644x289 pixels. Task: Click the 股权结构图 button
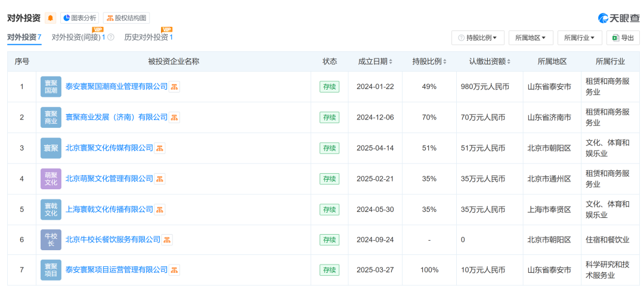(126, 18)
